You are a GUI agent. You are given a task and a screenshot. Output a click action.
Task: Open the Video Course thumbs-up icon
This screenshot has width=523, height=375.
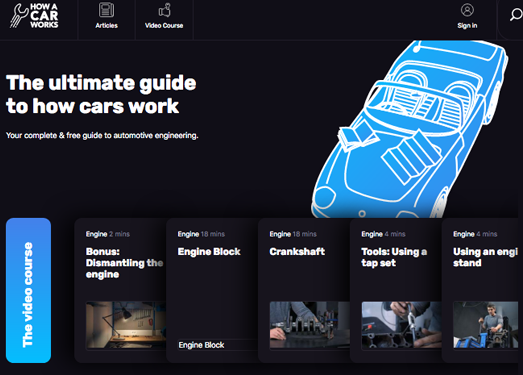[x=164, y=10]
